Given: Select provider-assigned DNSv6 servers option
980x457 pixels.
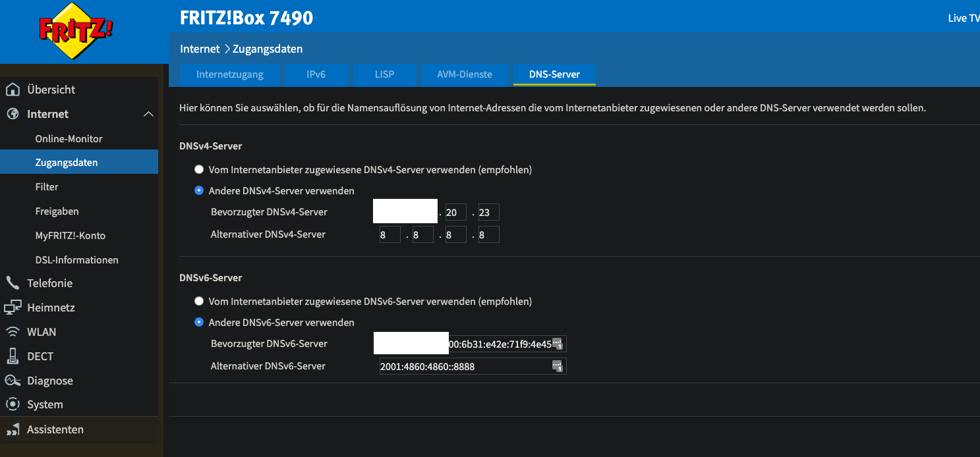Looking at the screenshot, I should click(x=199, y=302).
